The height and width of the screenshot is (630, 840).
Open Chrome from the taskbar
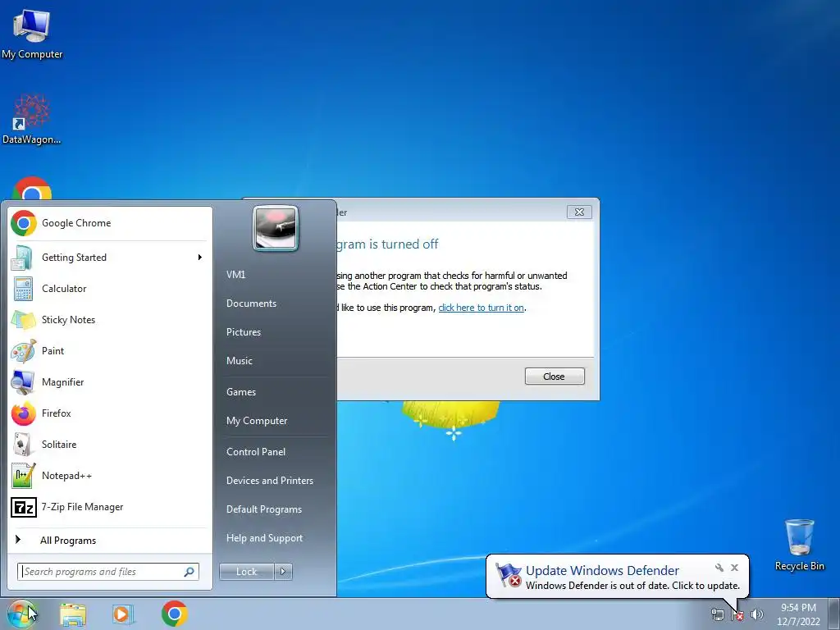pyautogui.click(x=175, y=614)
